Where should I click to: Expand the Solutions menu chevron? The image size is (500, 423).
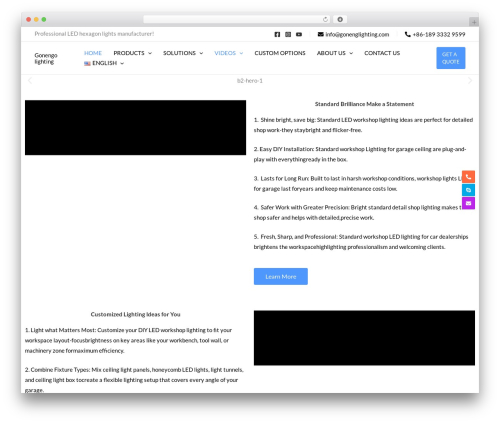coord(201,53)
